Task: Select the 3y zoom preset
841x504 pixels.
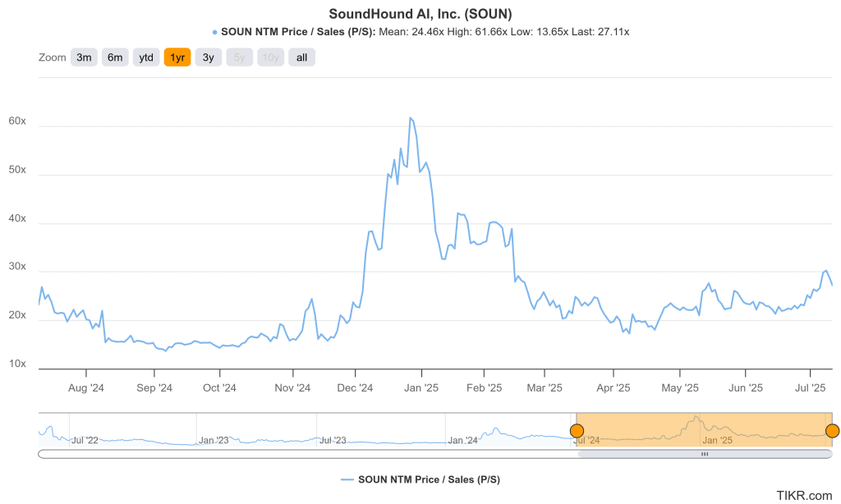Action: (208, 57)
